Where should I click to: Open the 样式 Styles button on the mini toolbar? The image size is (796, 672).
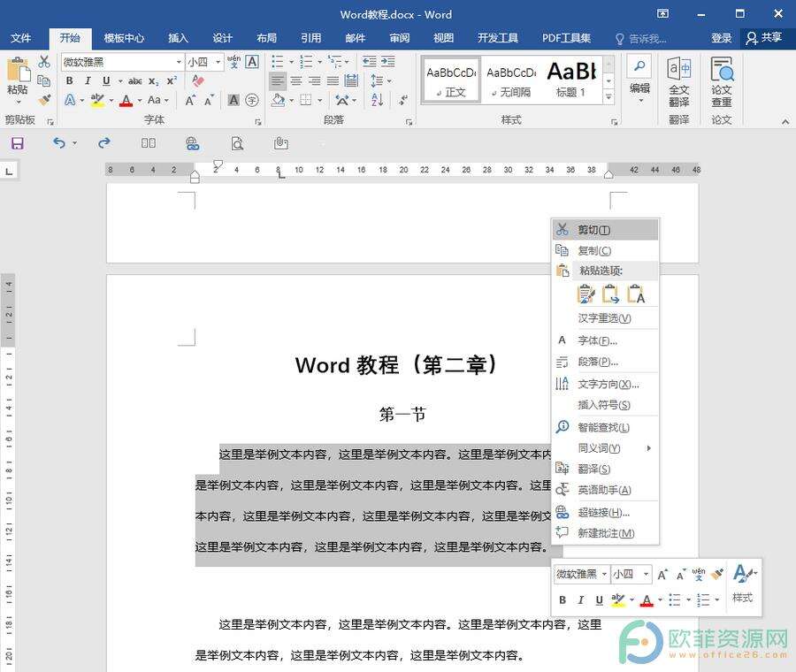pos(743,584)
